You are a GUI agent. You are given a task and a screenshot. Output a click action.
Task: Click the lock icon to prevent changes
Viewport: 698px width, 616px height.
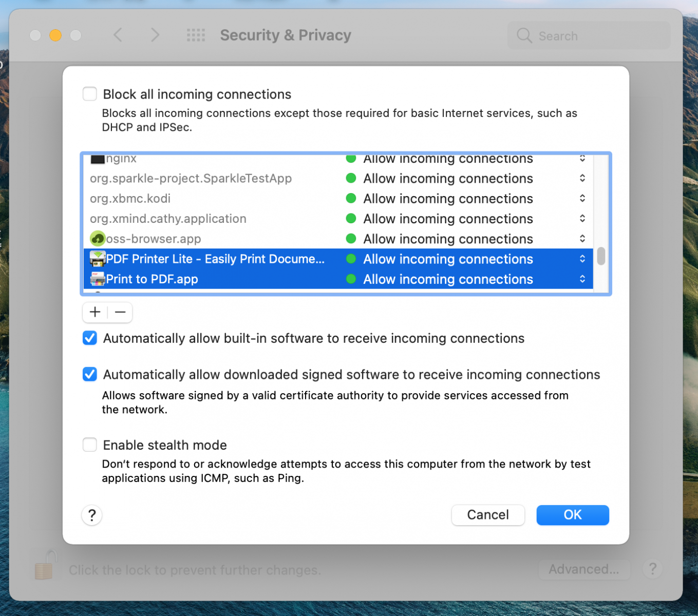click(x=45, y=565)
